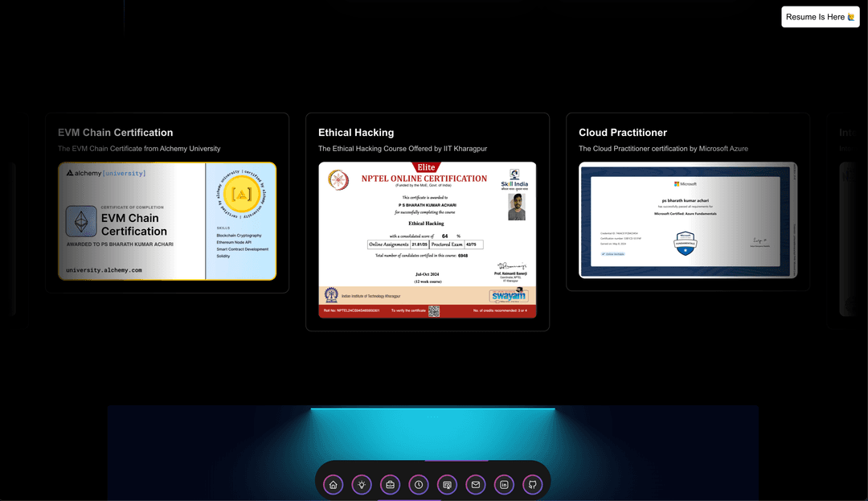Click the Microsoft Azure certification description
Viewport: 868px width, 501px height.
[663, 148]
